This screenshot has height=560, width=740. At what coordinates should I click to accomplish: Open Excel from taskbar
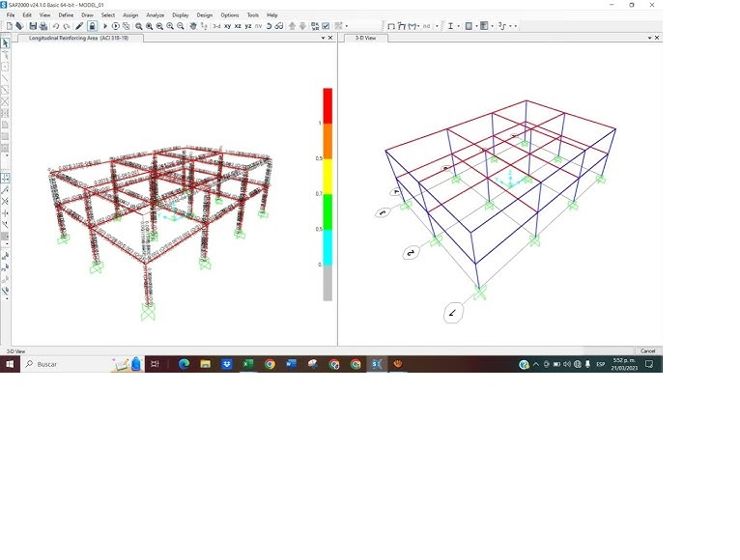point(248,364)
